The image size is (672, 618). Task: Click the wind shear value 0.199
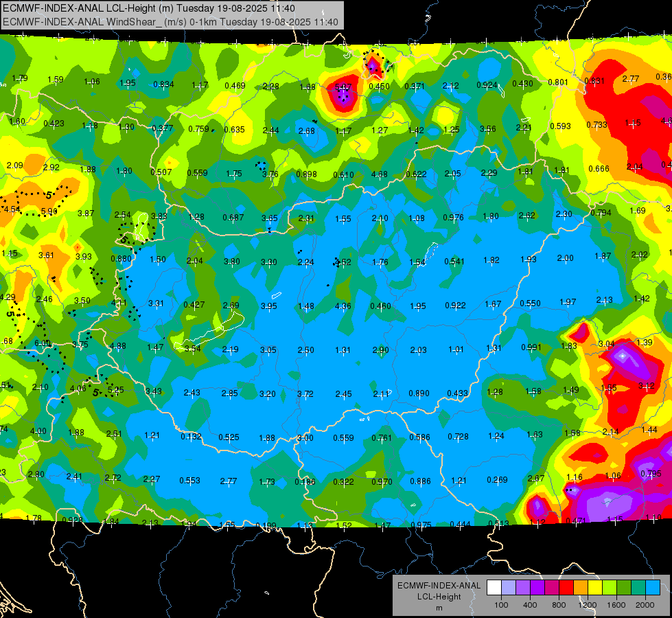coord(266,525)
